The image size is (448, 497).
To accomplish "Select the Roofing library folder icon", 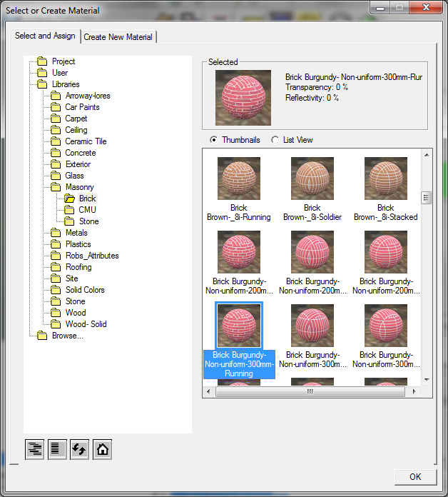I will (56, 267).
